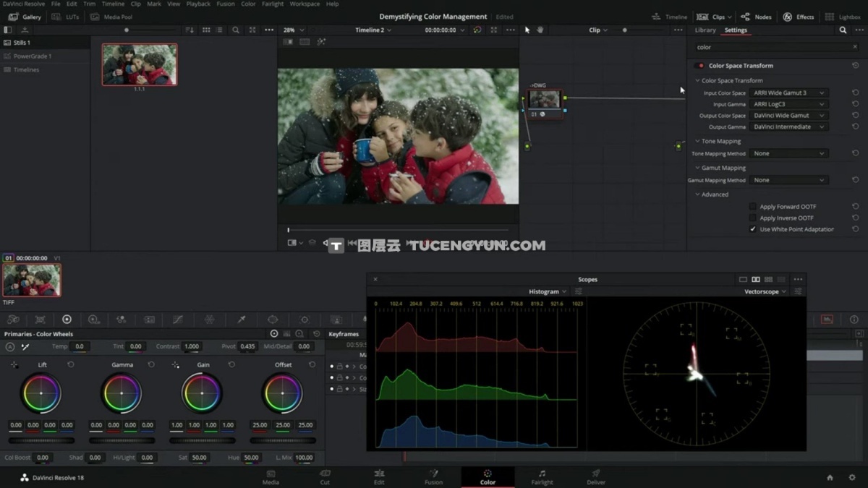Pick black point beside Lift
868x488 pixels.
tap(14, 365)
